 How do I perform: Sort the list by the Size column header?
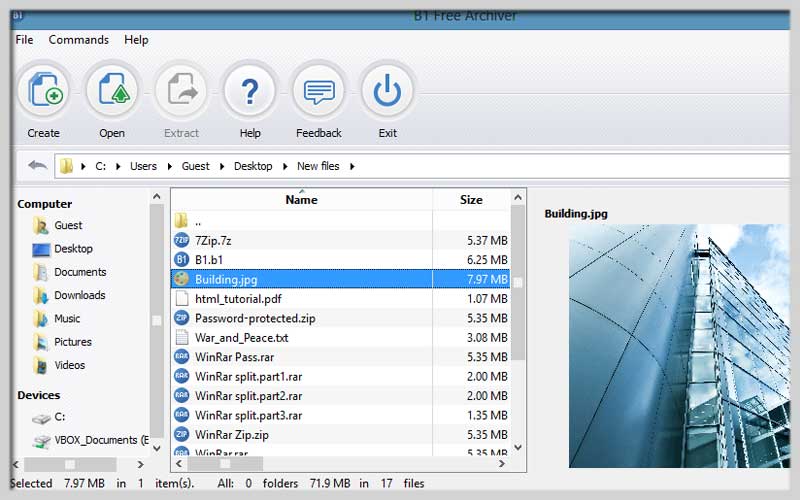[x=471, y=199]
